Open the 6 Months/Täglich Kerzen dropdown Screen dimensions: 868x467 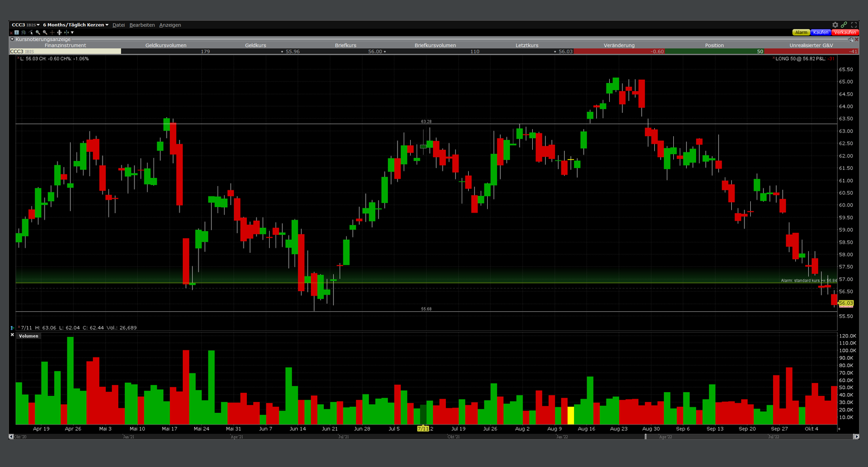click(75, 25)
